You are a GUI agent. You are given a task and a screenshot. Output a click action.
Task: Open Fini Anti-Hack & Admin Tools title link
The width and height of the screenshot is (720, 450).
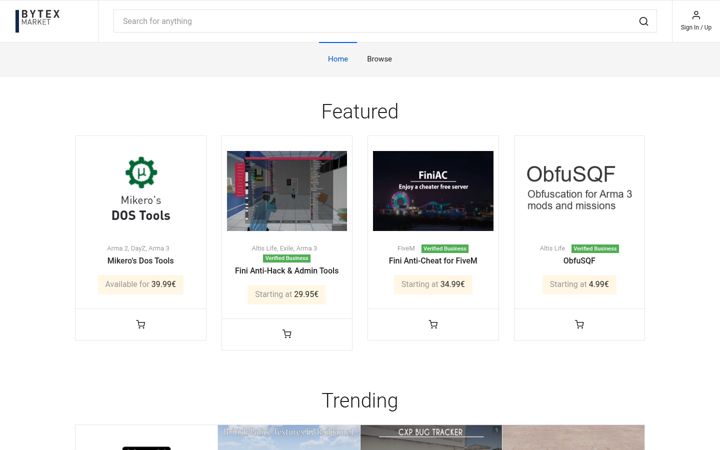[x=287, y=270]
